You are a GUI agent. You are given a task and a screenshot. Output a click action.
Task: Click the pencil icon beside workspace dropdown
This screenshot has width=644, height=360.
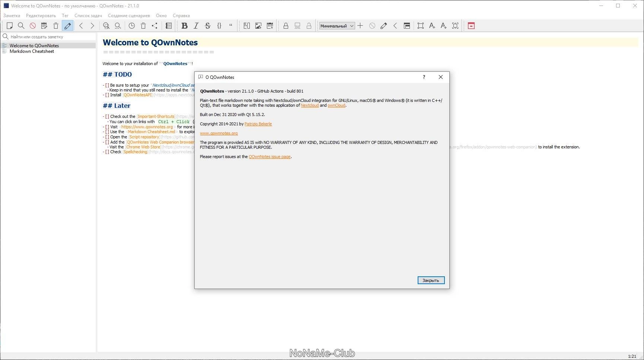click(x=383, y=26)
